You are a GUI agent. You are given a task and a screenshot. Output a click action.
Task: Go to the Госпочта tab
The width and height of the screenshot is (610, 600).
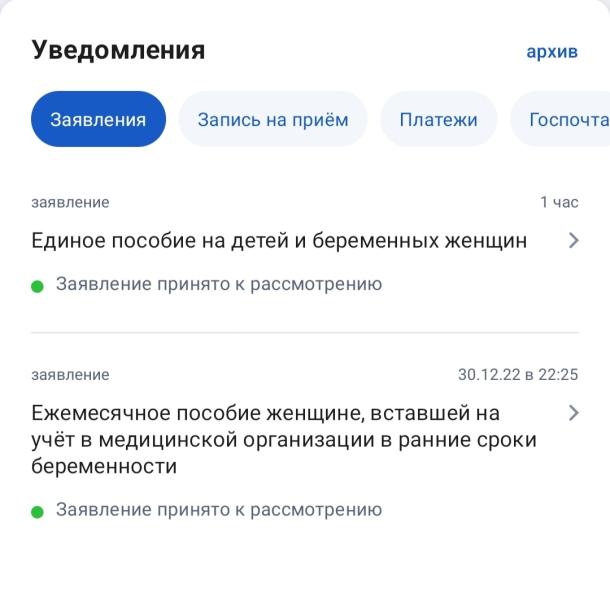coord(566,120)
